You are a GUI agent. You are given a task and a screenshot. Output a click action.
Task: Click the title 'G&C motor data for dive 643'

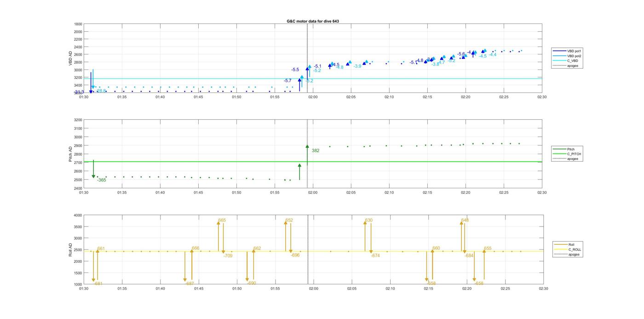312,21
